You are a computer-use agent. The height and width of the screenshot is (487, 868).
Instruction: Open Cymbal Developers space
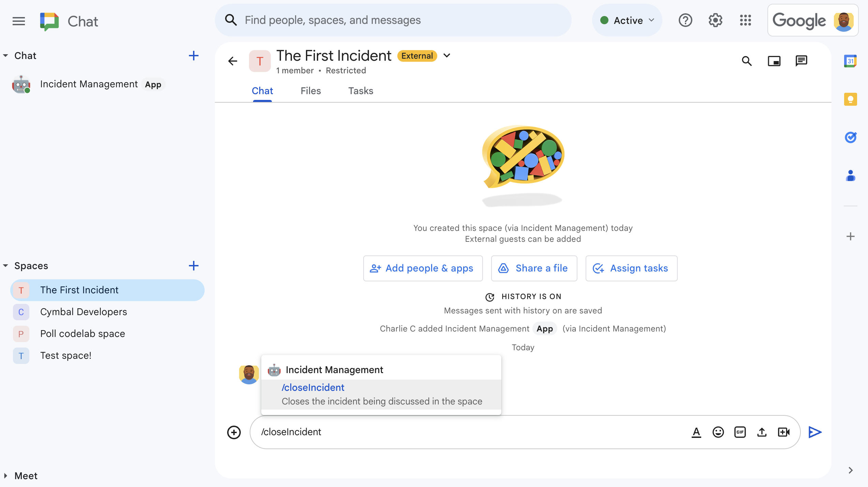(x=83, y=311)
